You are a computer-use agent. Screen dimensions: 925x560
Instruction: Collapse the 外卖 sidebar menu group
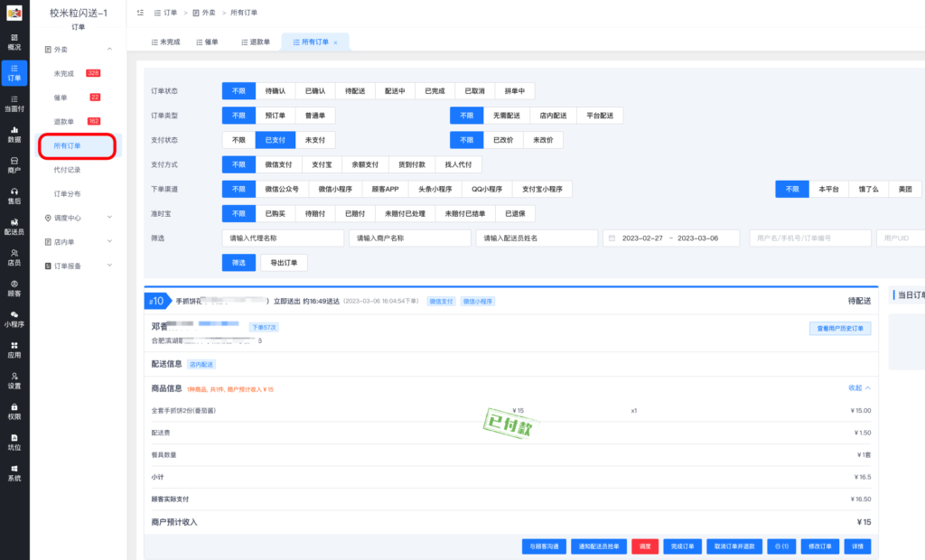pos(109,49)
